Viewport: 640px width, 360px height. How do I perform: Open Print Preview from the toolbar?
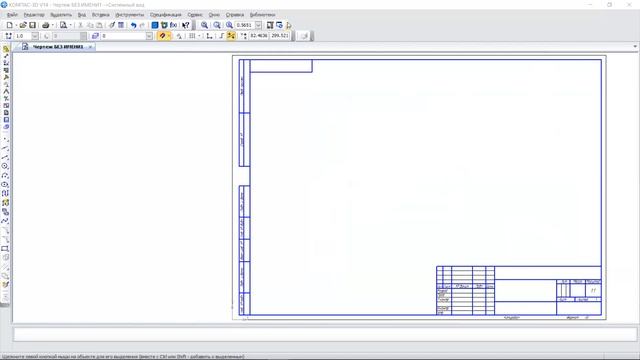point(63,25)
